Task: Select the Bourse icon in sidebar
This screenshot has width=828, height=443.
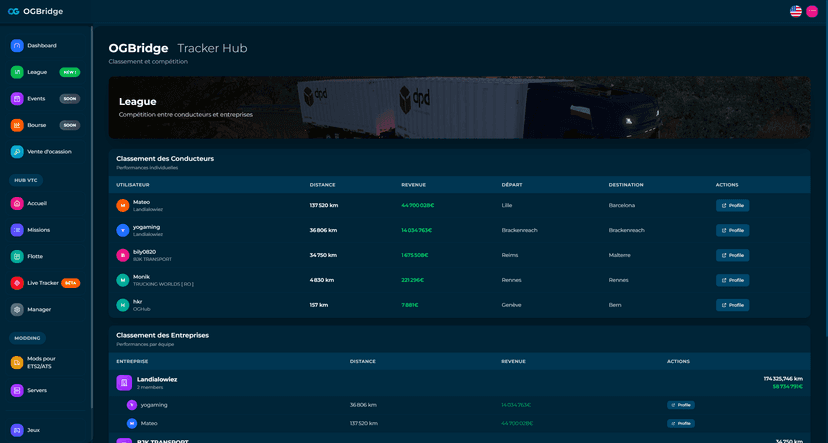Action: pos(17,125)
